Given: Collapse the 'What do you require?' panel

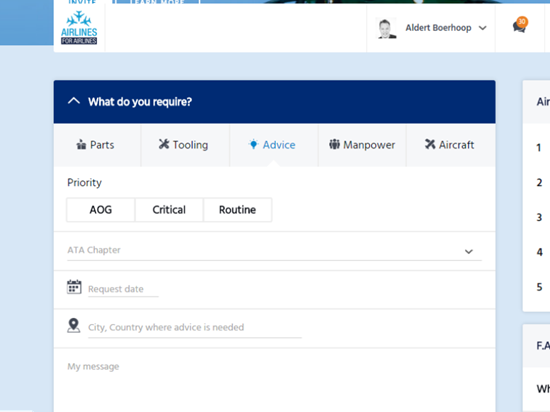Looking at the screenshot, I should pos(74,101).
